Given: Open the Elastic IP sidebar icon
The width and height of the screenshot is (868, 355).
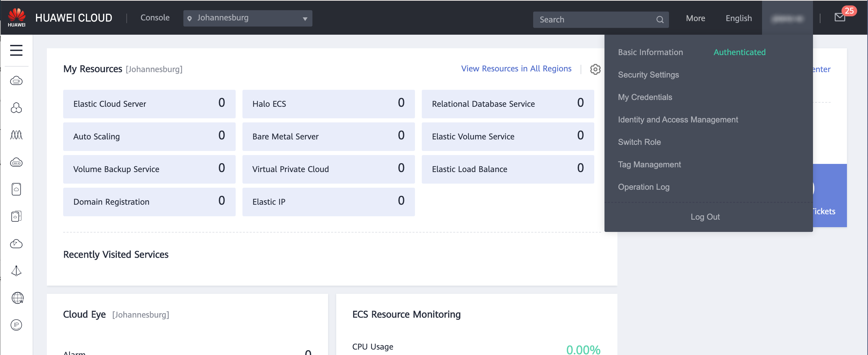Looking at the screenshot, I should [x=16, y=325].
